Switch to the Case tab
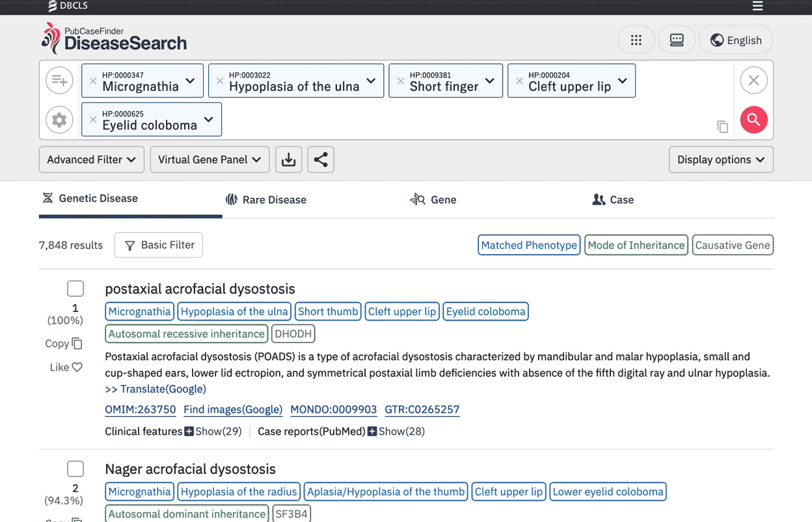This screenshot has height=522, width=812. pos(613,200)
